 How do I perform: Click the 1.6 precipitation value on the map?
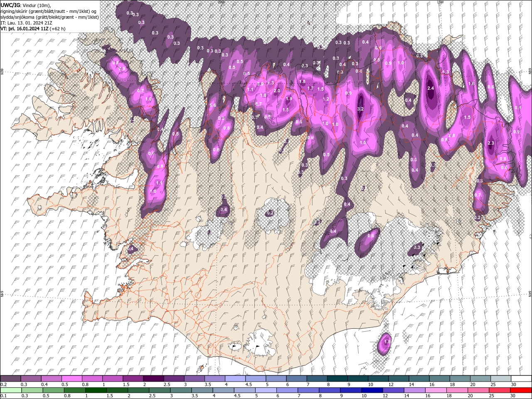point(472,84)
